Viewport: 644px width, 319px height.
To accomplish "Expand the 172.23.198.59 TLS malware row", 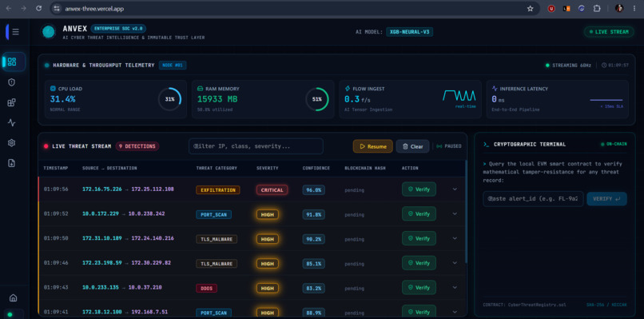I will pyautogui.click(x=455, y=263).
